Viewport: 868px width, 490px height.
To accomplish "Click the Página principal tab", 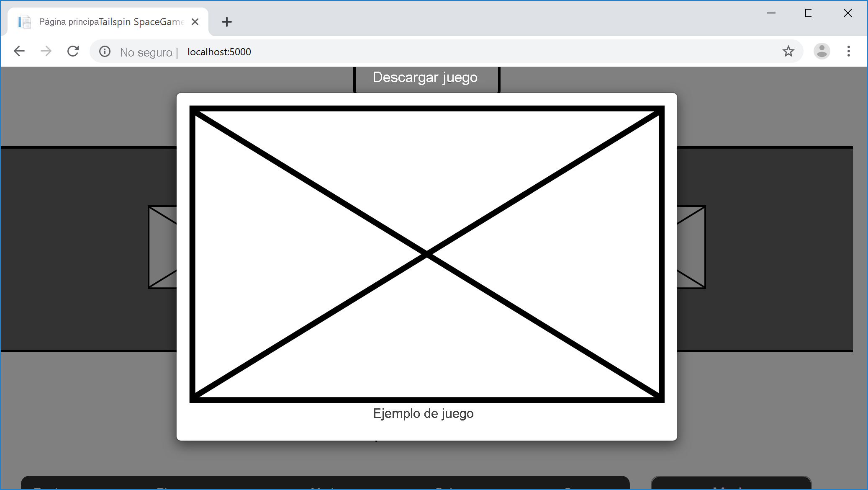I will point(107,21).
